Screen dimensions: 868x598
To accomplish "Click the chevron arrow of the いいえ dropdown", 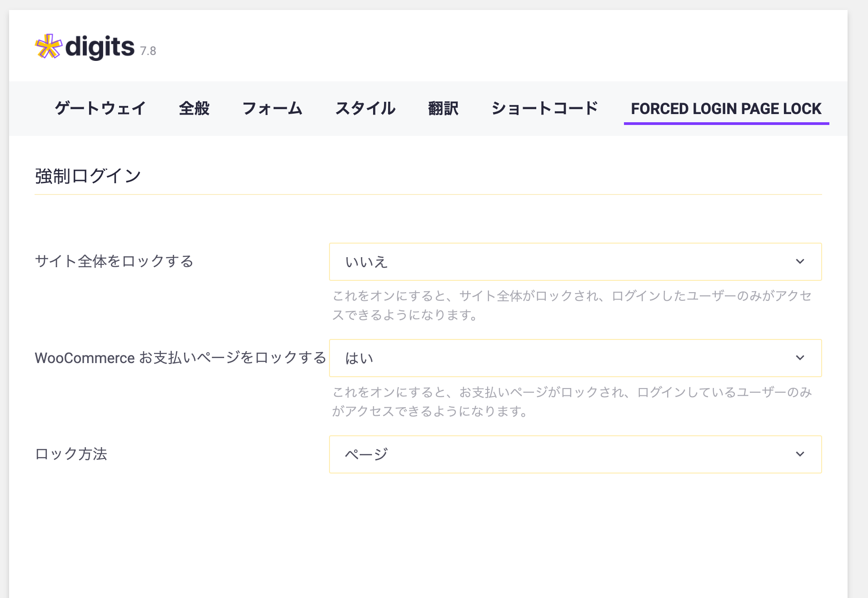I will tap(800, 261).
